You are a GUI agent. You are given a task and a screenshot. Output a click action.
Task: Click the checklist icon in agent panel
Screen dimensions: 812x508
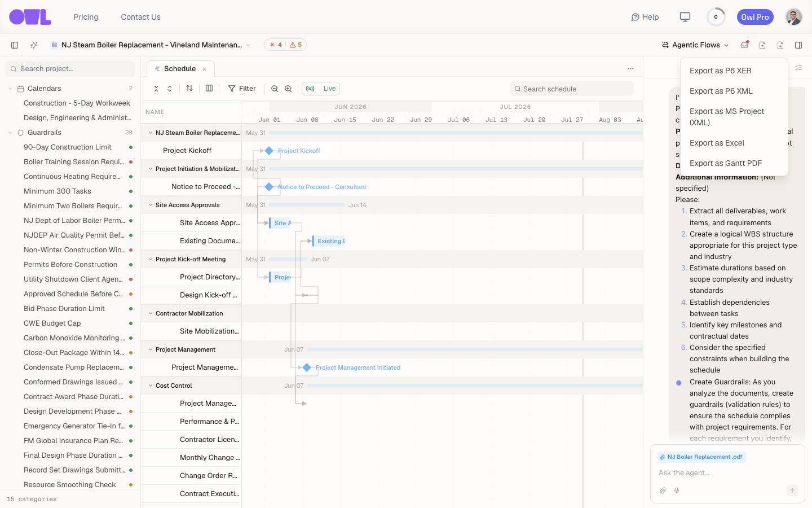(x=798, y=68)
